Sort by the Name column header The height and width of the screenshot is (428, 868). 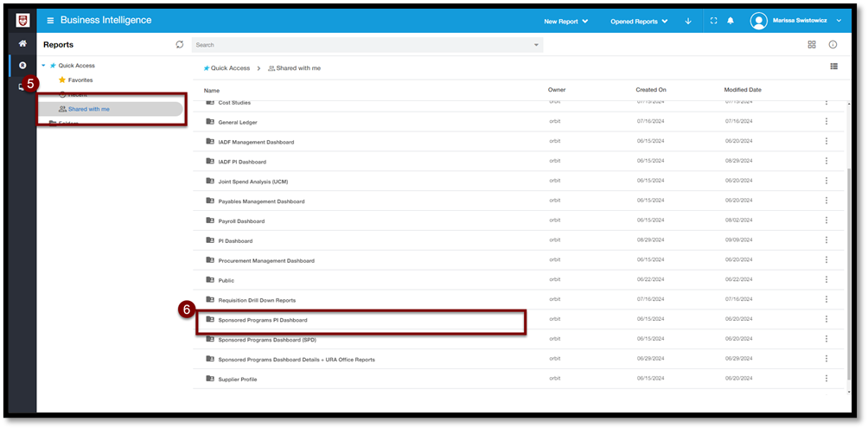click(x=212, y=90)
